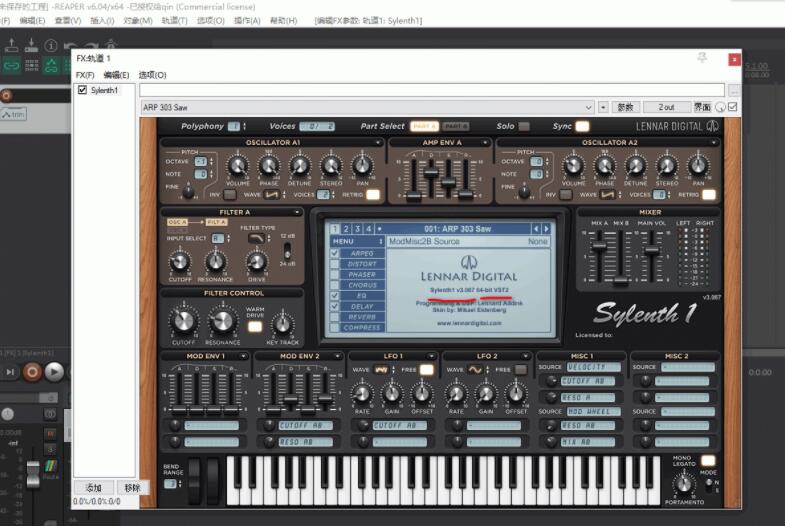This screenshot has width=785, height=526.
Task: Open the 编辑(E) menu in FX window
Action: coord(116,75)
